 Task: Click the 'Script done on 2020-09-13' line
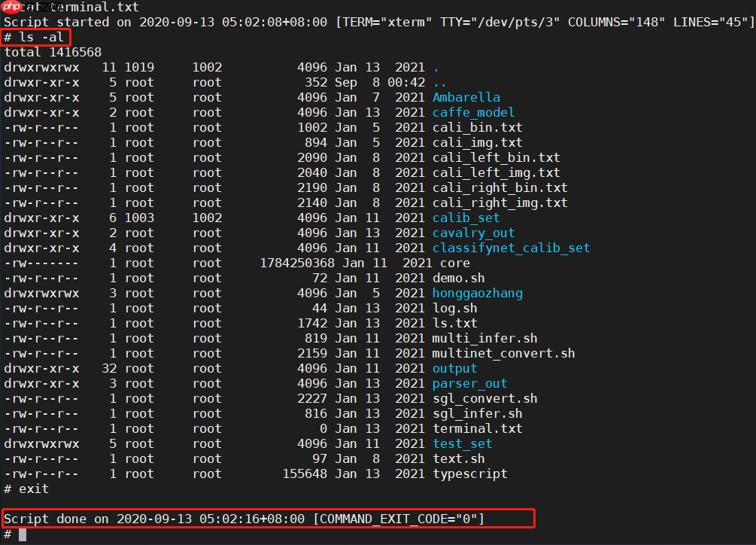click(244, 519)
